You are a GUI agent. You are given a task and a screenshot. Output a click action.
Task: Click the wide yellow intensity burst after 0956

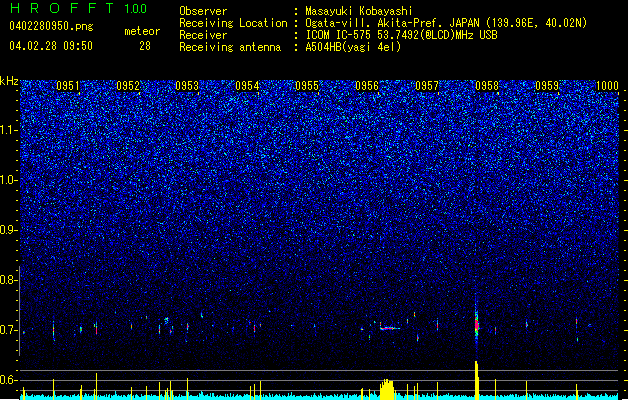(x=387, y=389)
